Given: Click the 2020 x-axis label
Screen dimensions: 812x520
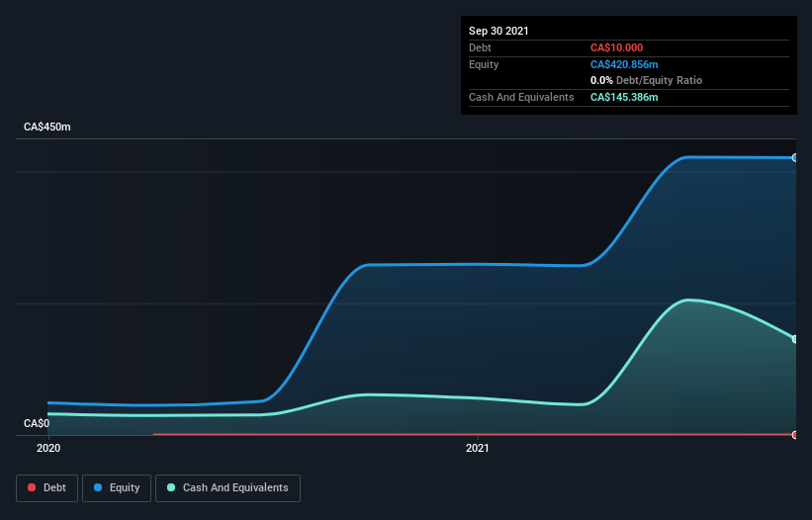Looking at the screenshot, I should click(x=48, y=448).
